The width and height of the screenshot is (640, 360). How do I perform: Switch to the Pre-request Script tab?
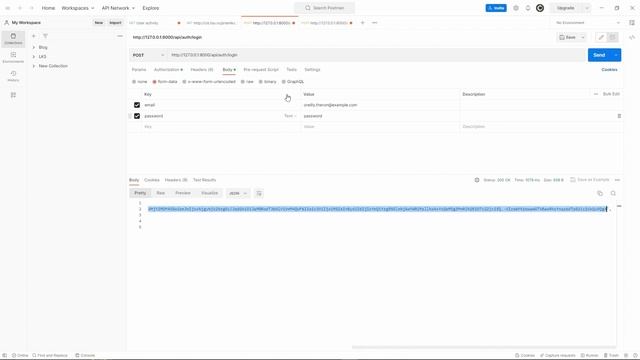tap(261, 70)
